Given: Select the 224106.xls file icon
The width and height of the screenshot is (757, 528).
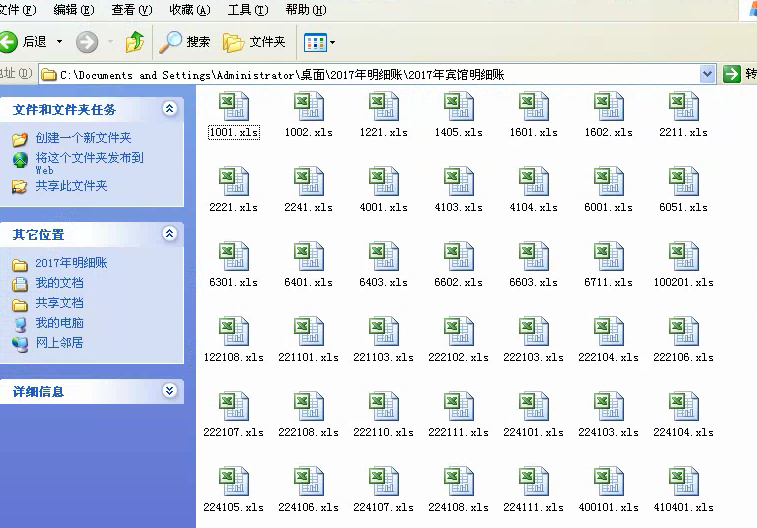Looking at the screenshot, I should 309,481.
